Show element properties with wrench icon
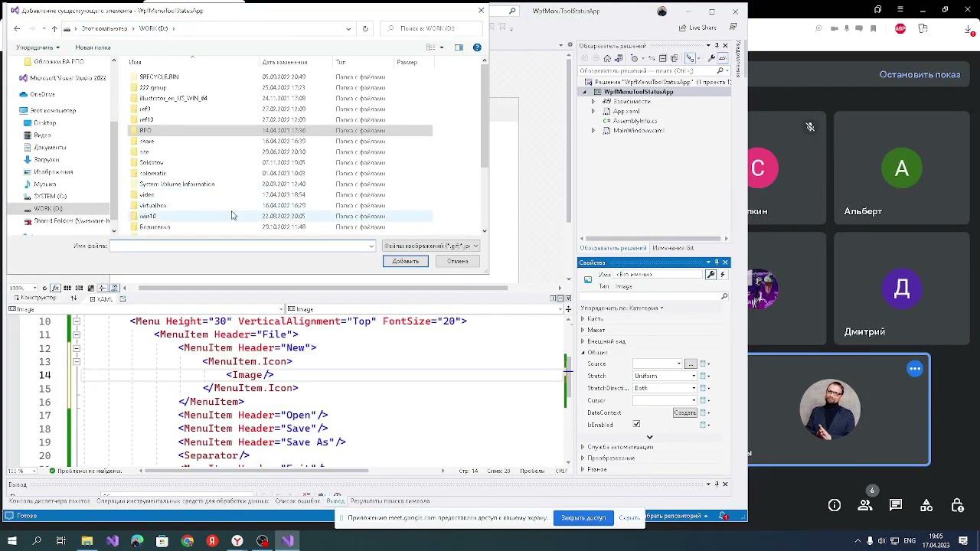980x551 pixels. [x=711, y=275]
